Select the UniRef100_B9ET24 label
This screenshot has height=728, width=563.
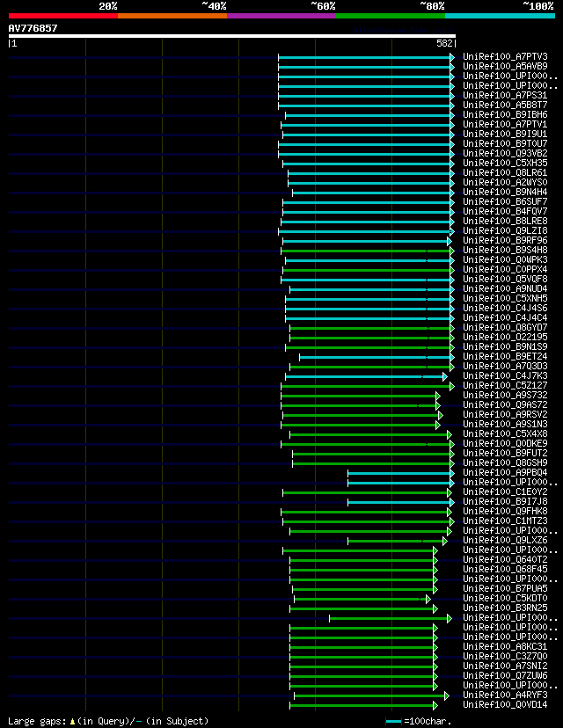click(x=505, y=357)
